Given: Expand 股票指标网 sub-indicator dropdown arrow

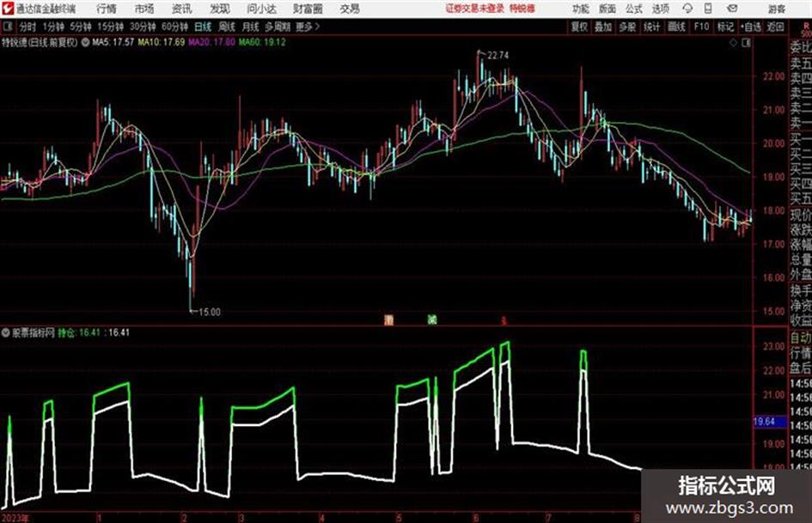Looking at the screenshot, I should pos(6,333).
